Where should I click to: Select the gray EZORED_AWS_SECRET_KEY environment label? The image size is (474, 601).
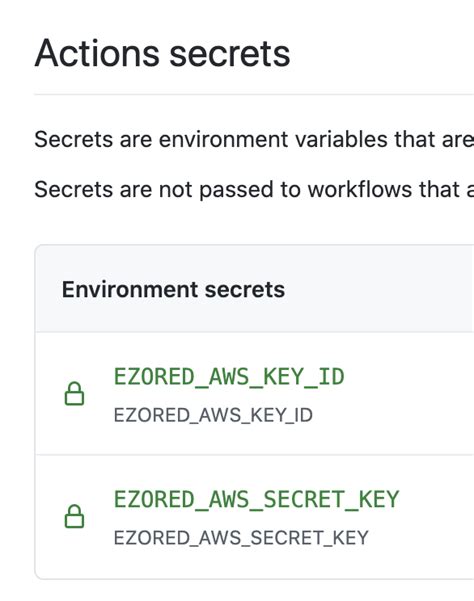tap(241, 538)
